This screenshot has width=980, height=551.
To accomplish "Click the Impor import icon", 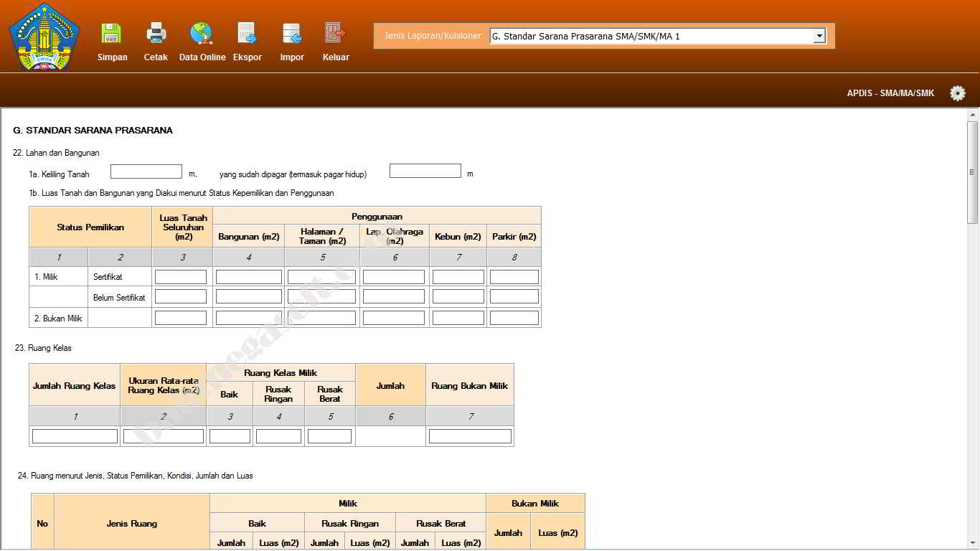I will coord(291,34).
